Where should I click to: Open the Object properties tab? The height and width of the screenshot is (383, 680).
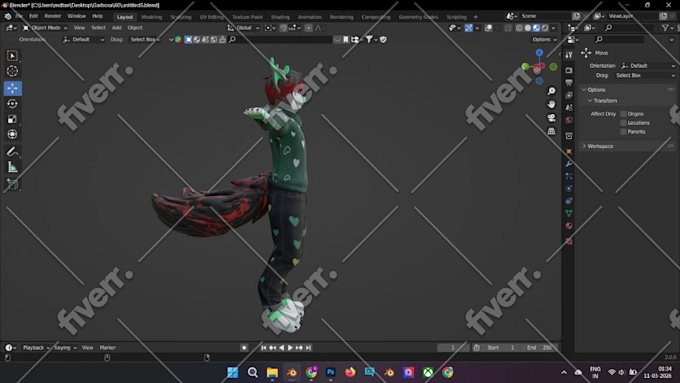point(569,151)
